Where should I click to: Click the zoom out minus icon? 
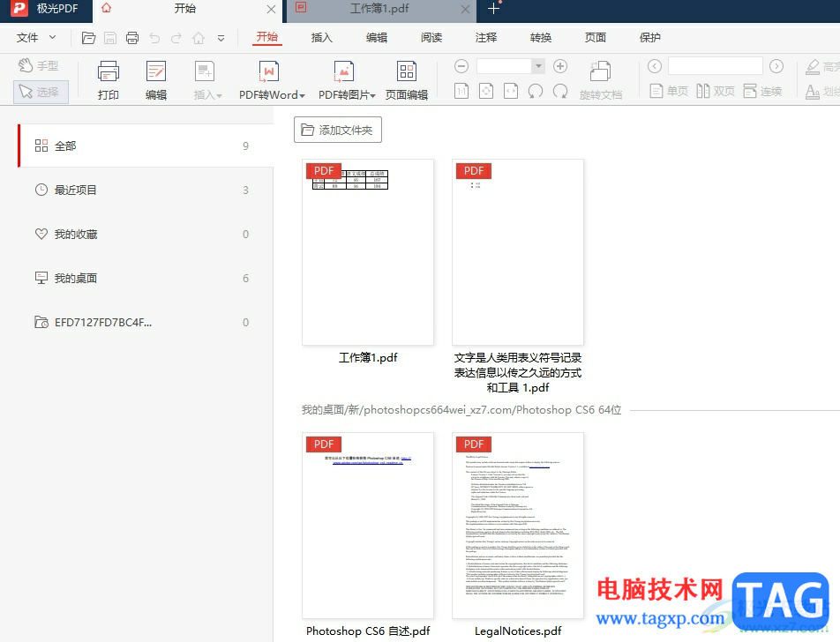[461, 66]
